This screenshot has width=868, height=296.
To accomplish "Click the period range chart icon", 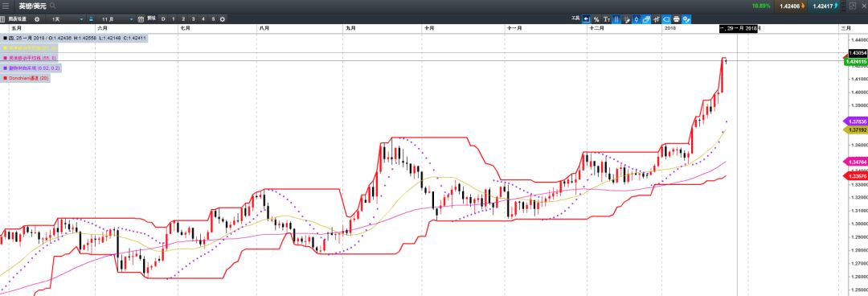I will click(92, 18).
